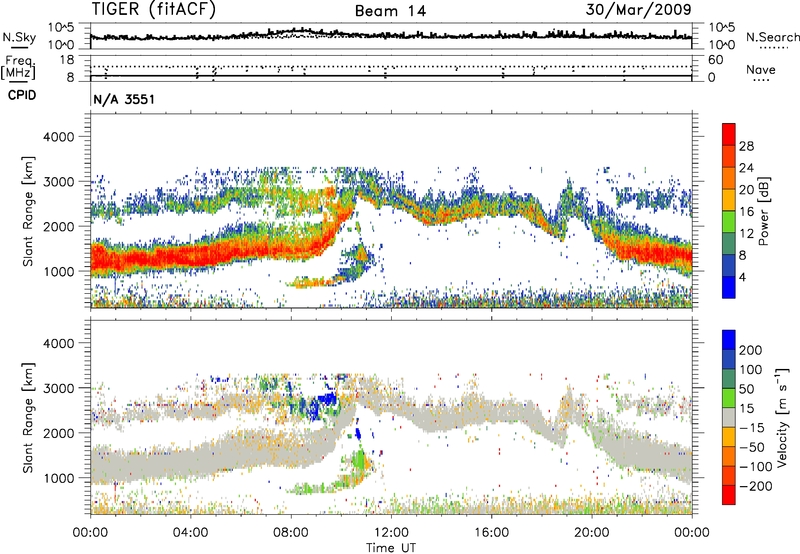The image size is (800, 554).
Task: Select the 3000 tick in power panel
Action: point(58,182)
